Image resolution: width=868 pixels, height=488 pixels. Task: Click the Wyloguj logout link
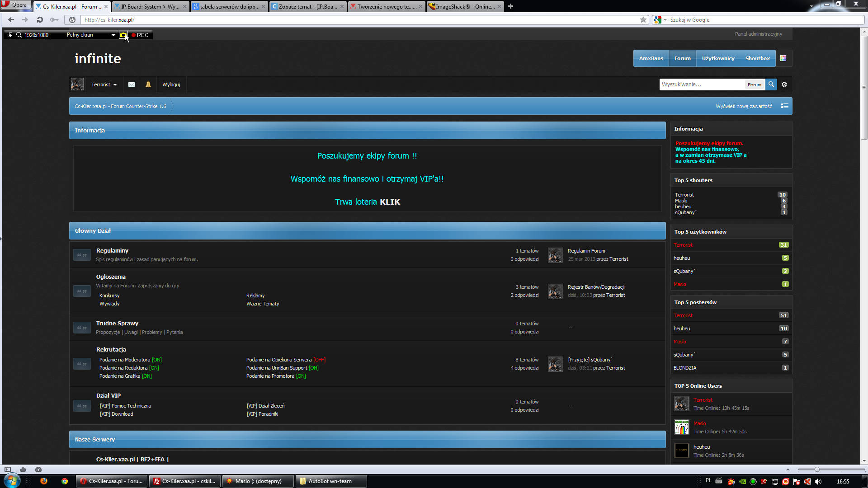point(171,84)
